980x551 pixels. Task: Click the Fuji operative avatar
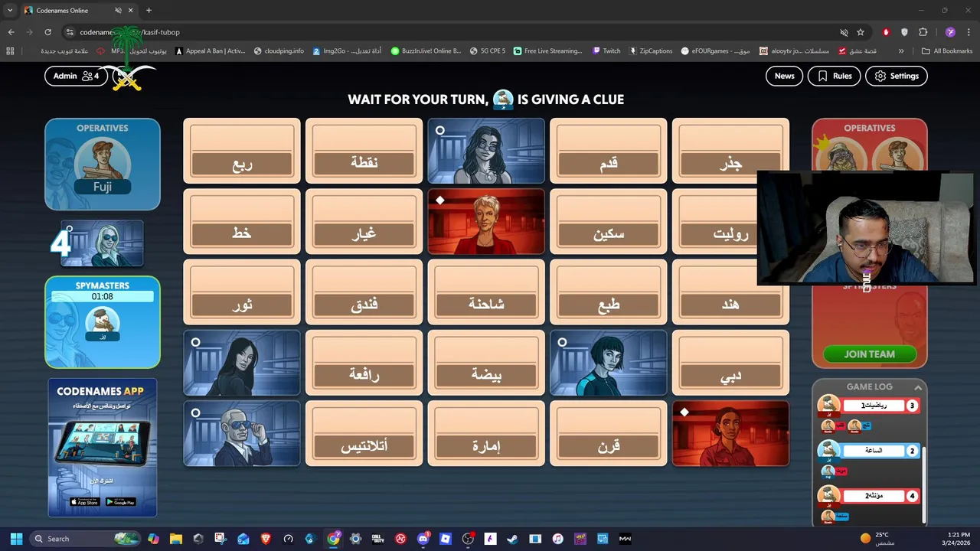(103, 167)
